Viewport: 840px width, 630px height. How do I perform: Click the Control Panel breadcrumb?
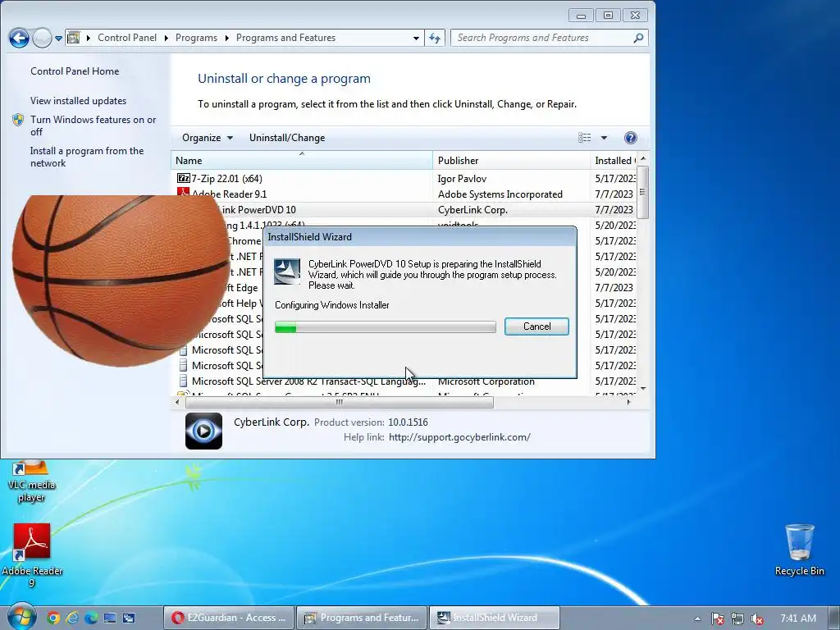point(127,38)
